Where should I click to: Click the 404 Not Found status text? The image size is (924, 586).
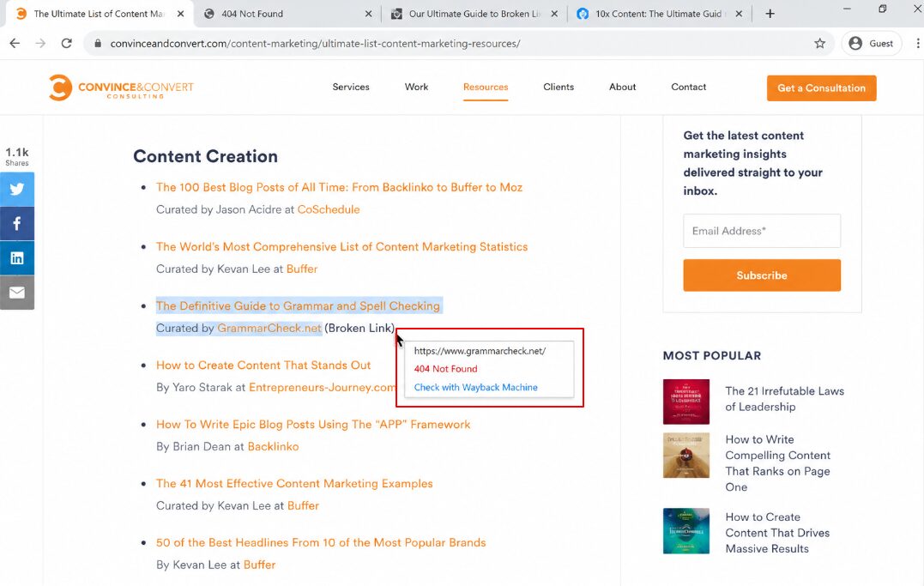pyautogui.click(x=445, y=369)
